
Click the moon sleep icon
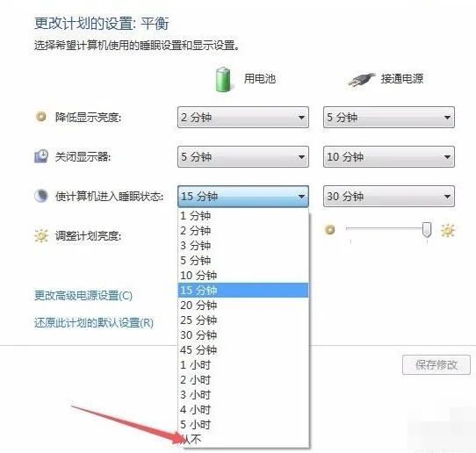[41, 196]
